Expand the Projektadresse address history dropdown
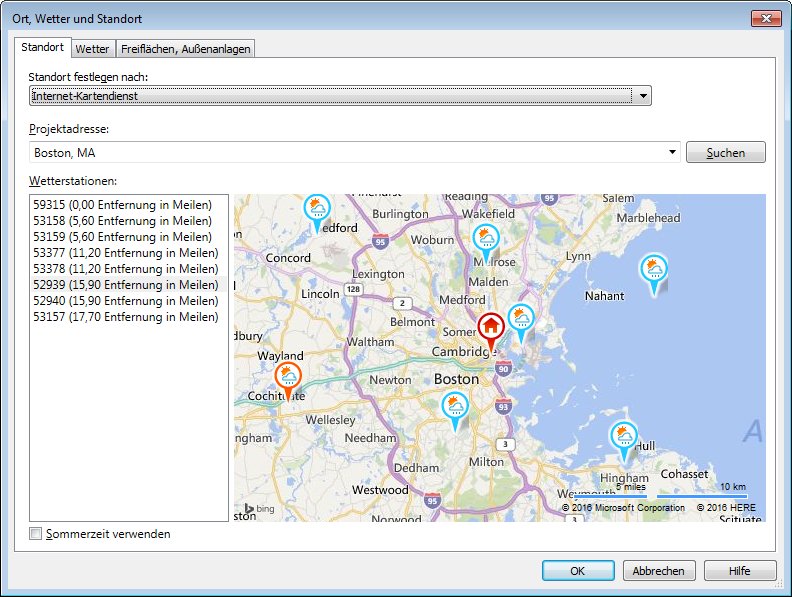 pos(672,152)
